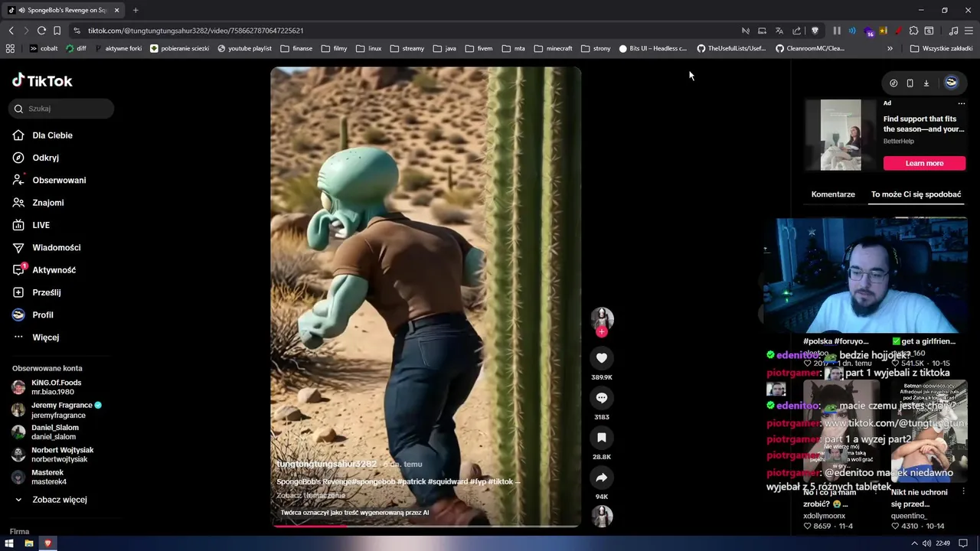Reload the page
Screen dimensions: 980x551
tap(41, 31)
